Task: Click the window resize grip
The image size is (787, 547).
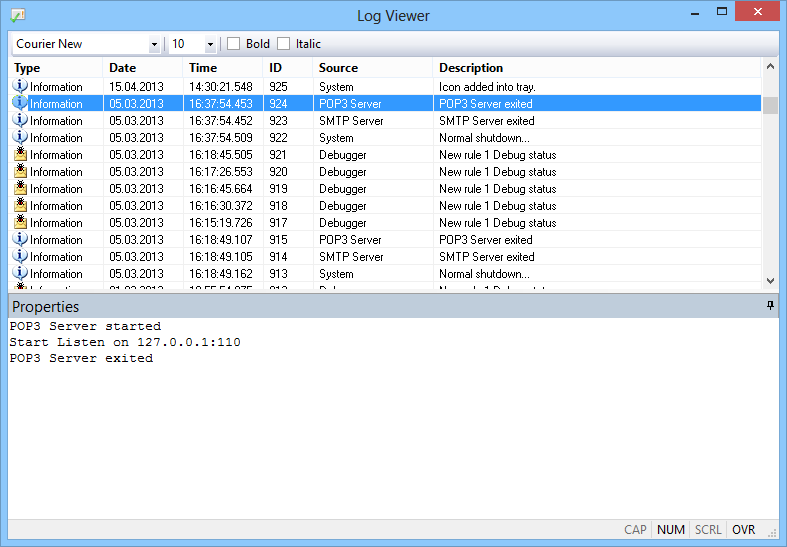Action: click(x=772, y=532)
